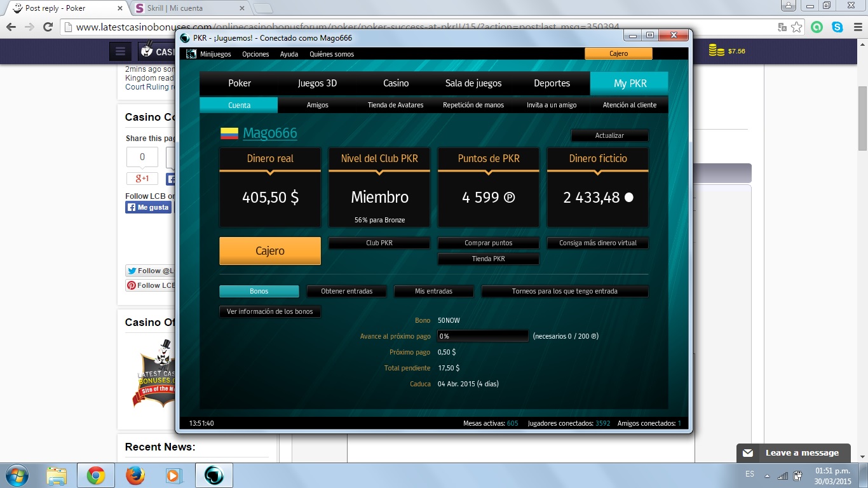Select the Bonos section button

pyautogui.click(x=259, y=291)
